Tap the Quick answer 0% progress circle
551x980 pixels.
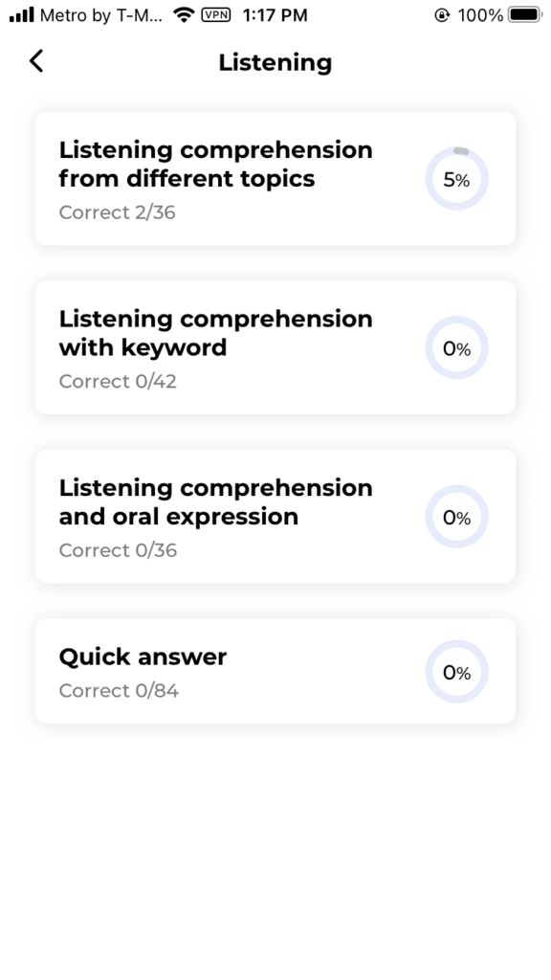(x=457, y=672)
